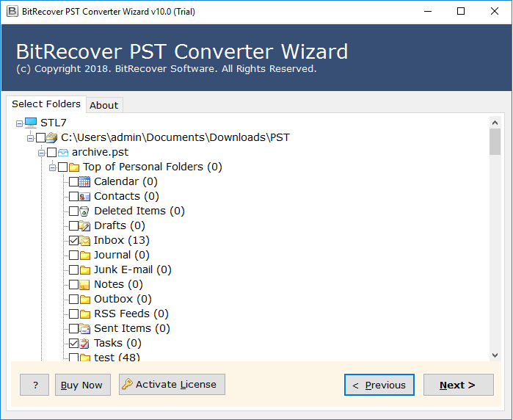Click the BitRecover app logo in title bar
Image resolution: width=513 pixels, height=420 pixels.
click(12, 12)
